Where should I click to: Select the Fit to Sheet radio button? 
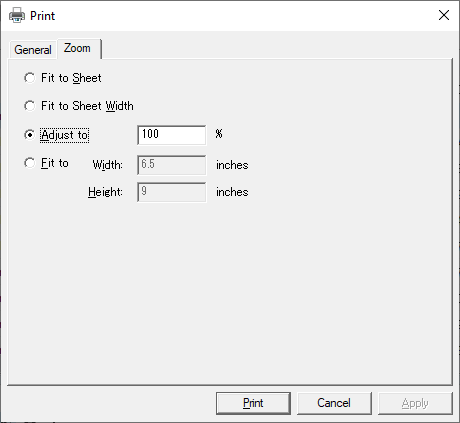(29, 78)
